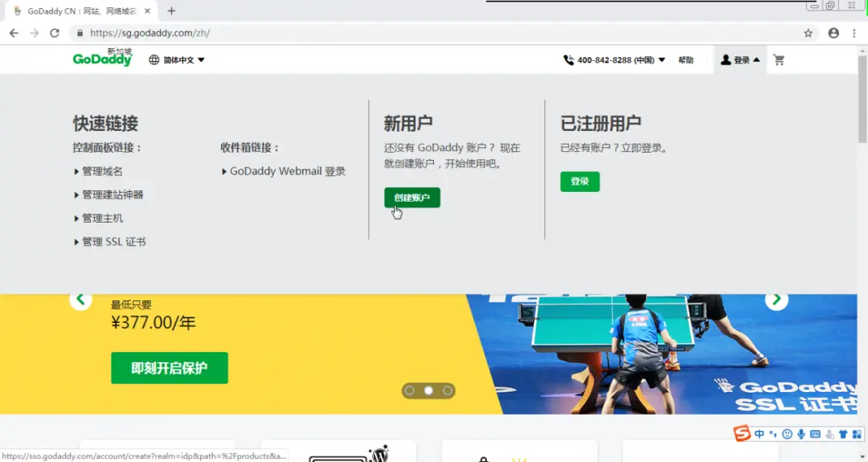Open Chrome's three-dot menu
Viewport: 868px width, 462px height.
click(x=854, y=33)
